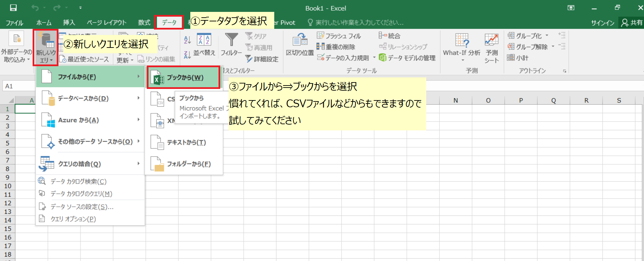
Task: Switch to the 数式 tab
Action: pos(144,23)
